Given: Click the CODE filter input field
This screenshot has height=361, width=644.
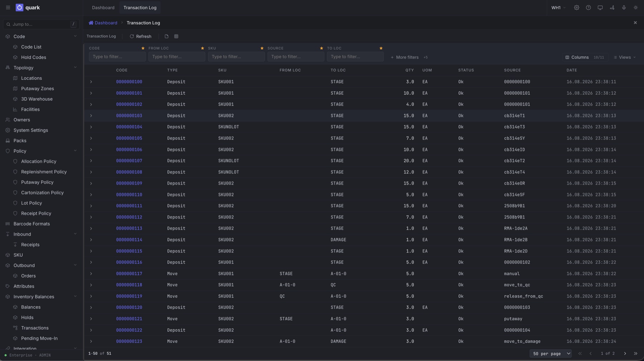Looking at the screenshot, I should pos(117,56).
